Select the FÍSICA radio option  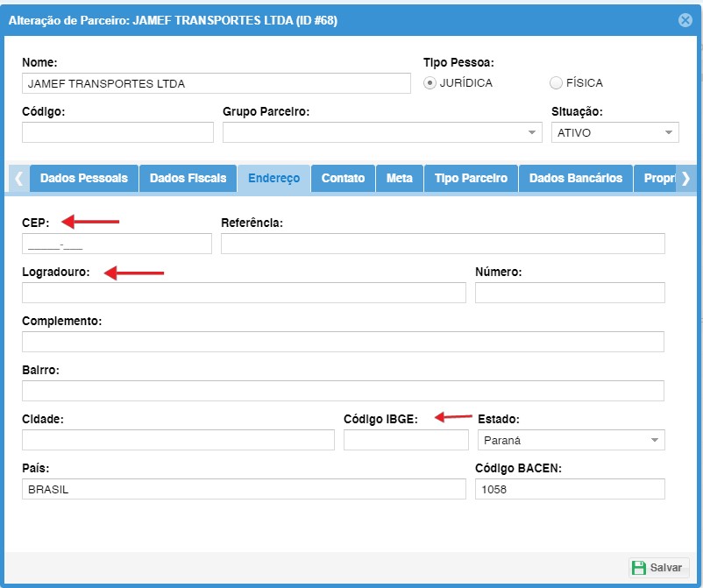pyautogui.click(x=556, y=83)
